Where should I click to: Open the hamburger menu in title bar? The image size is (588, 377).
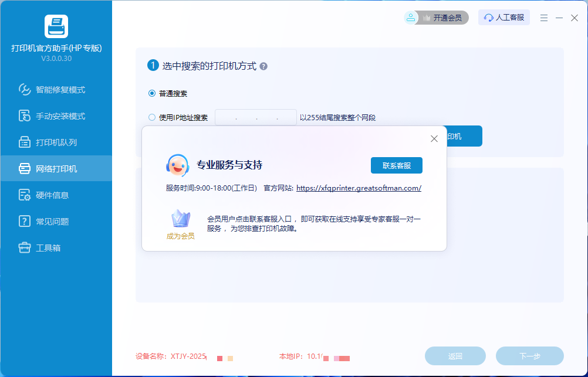pyautogui.click(x=543, y=18)
